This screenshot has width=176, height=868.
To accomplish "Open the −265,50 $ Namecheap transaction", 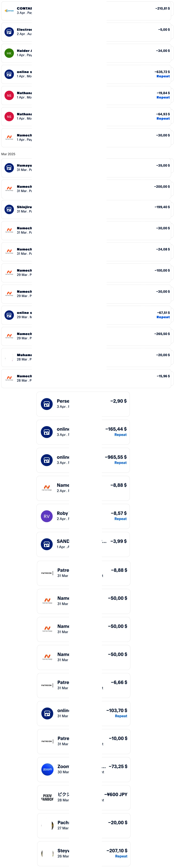I will point(87,336).
